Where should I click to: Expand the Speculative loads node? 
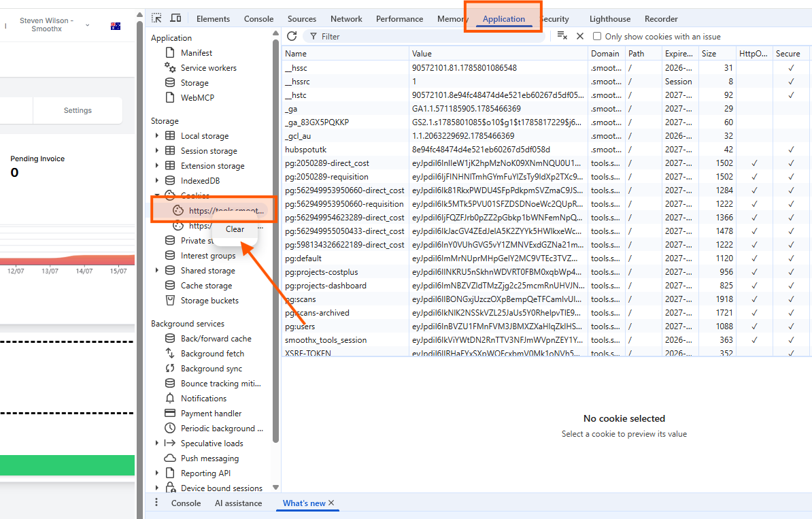point(157,443)
